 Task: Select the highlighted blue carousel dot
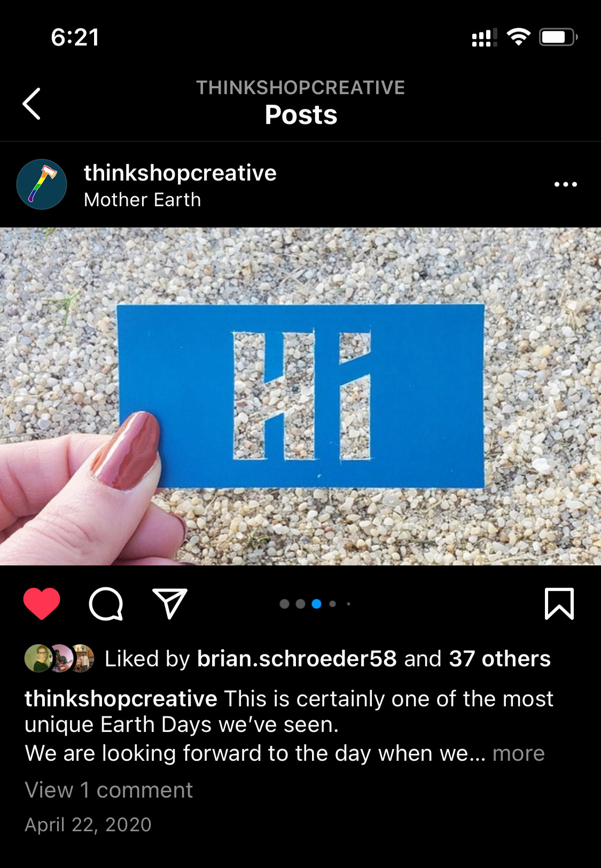tap(316, 604)
